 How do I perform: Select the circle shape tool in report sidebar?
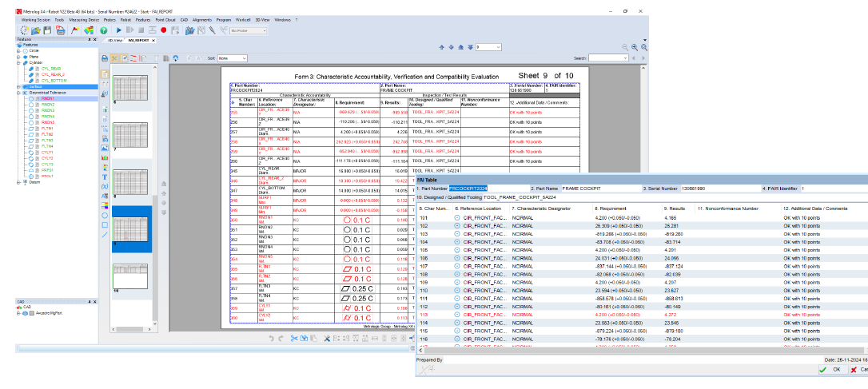(x=105, y=215)
